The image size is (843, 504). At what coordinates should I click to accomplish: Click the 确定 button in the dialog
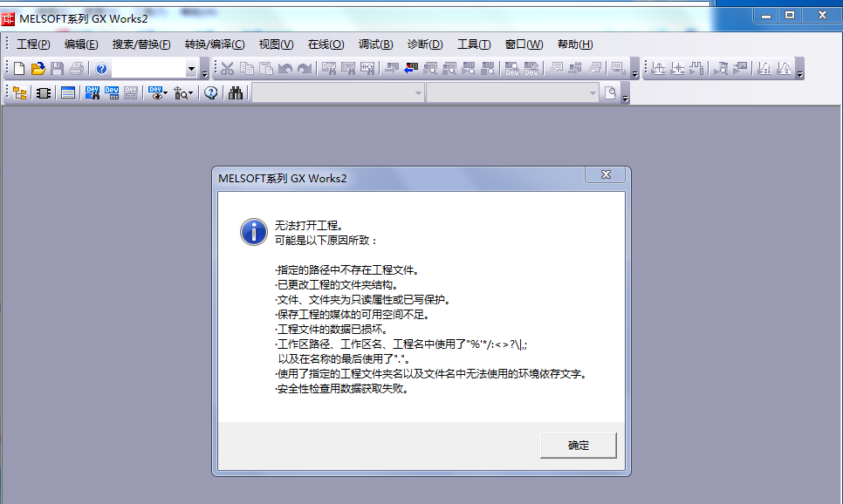578,445
